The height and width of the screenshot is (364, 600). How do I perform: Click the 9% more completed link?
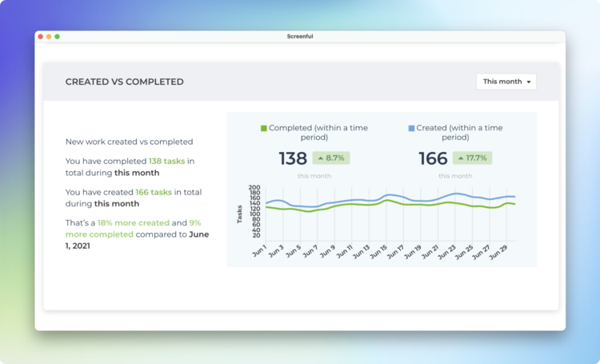(133, 229)
